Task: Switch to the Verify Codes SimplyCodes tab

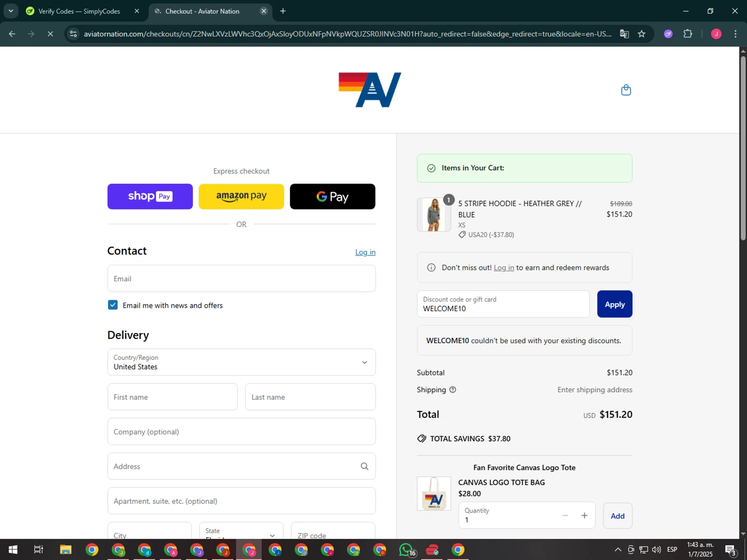Action: [79, 11]
